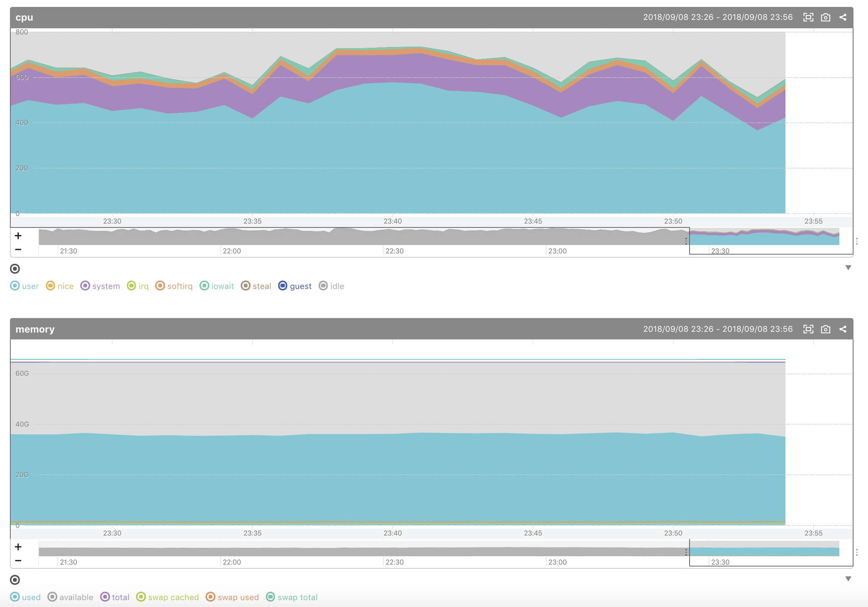The height and width of the screenshot is (607, 868).
Task: Share the cpu chart
Action: tap(843, 17)
